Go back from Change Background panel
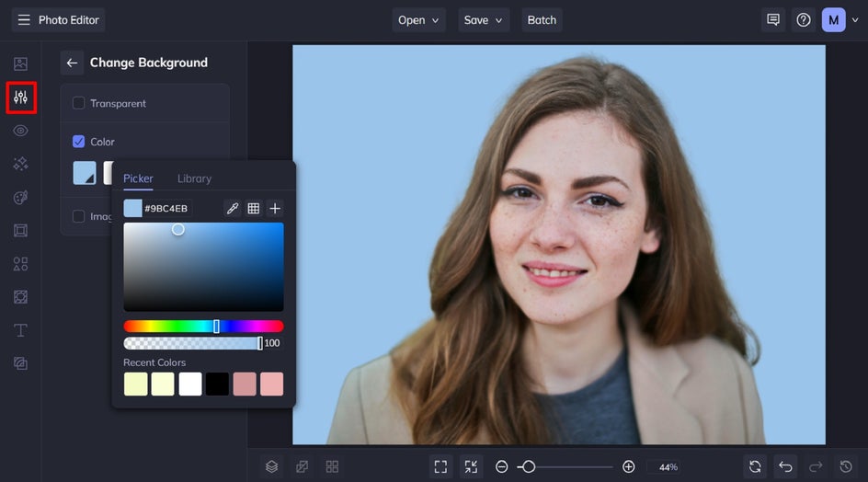This screenshot has width=868, height=482. (72, 63)
